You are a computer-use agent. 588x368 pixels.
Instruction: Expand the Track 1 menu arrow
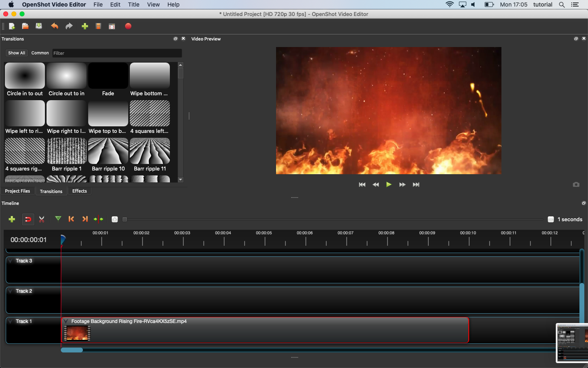[11, 321]
